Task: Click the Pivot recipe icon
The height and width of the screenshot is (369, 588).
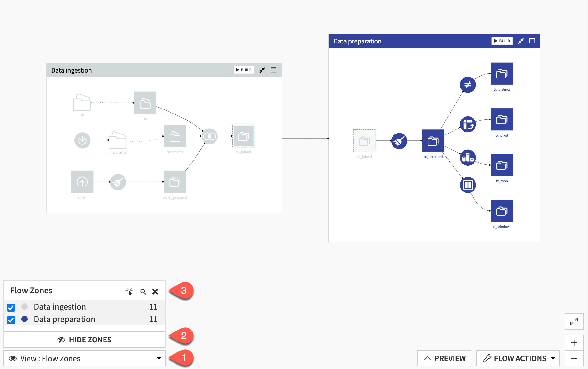Action: tap(468, 124)
